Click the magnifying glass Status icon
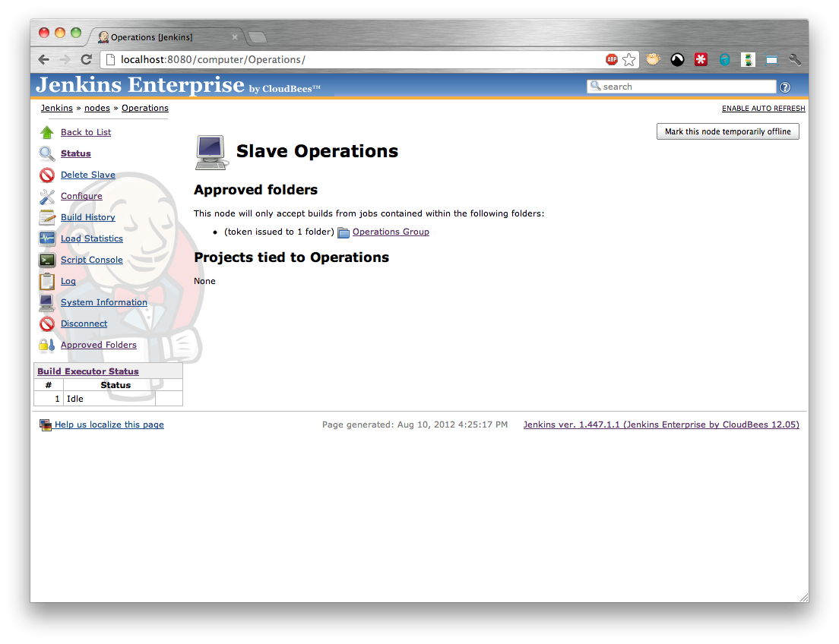Image resolution: width=839 pixels, height=644 pixels. pos(47,153)
